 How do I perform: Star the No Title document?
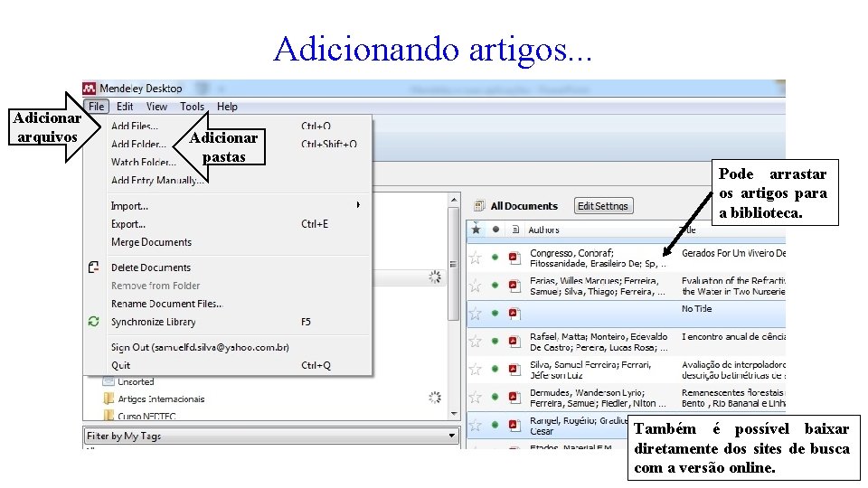click(x=475, y=314)
